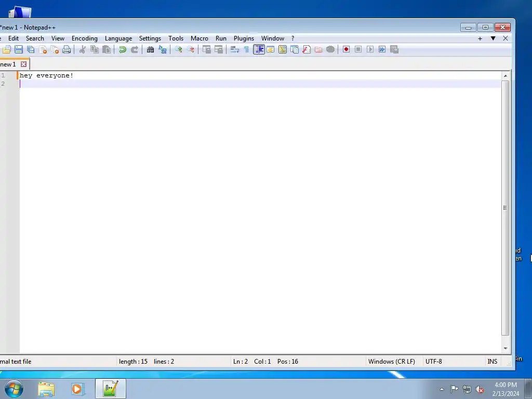The width and height of the screenshot is (532, 399).
Task: Click the Close file toolbar icon
Action: pyautogui.click(x=43, y=49)
